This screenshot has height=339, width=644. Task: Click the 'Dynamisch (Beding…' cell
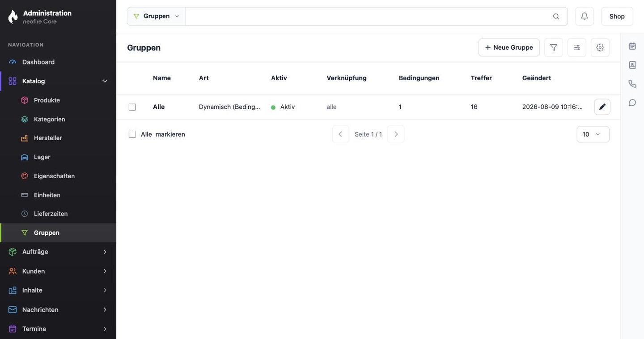(229, 107)
